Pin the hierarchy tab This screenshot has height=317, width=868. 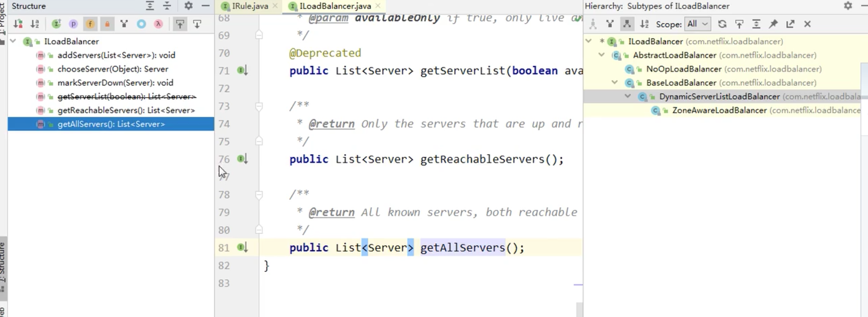(x=773, y=24)
